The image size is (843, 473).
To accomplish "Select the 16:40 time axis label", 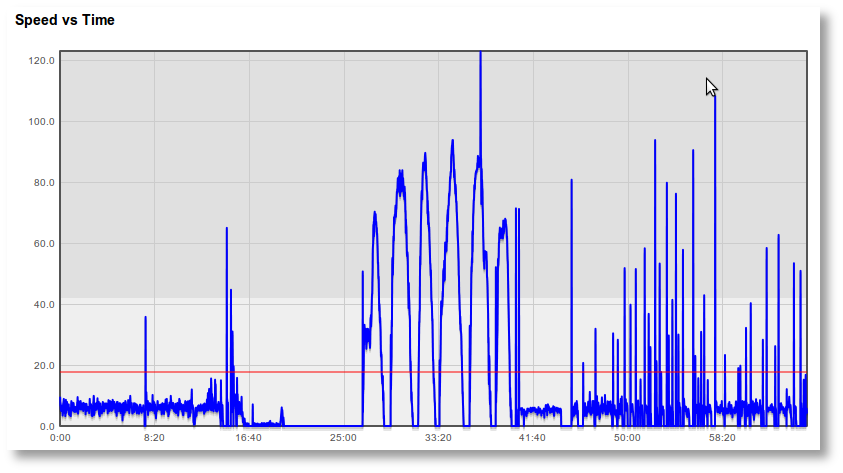I will point(248,438).
